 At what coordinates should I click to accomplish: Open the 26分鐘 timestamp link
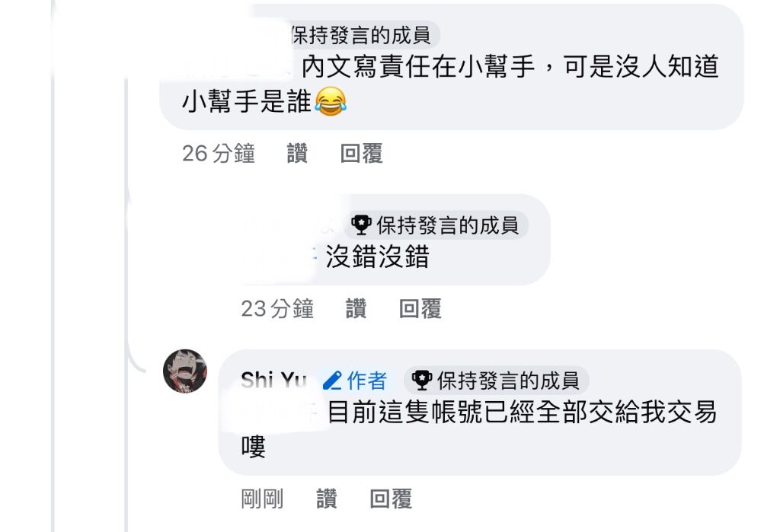click(x=219, y=153)
